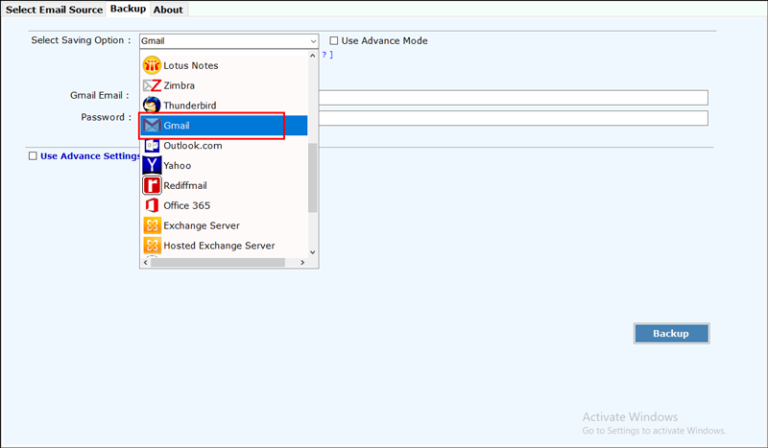Pick the Rediffmail icon option

(x=152, y=186)
